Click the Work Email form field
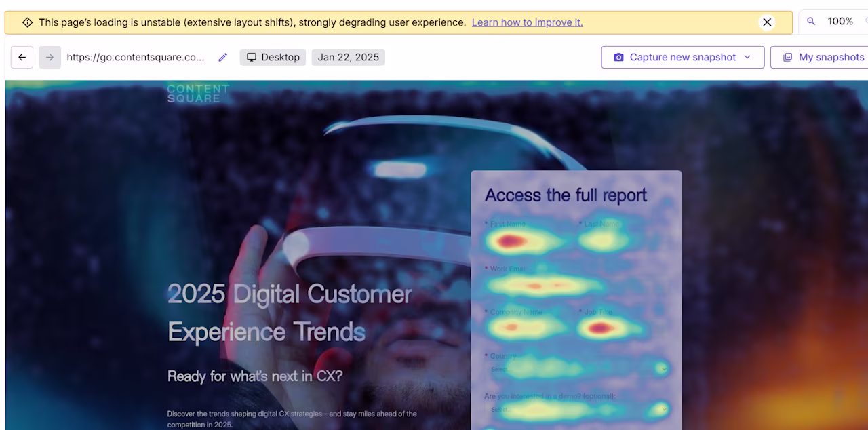 575,286
